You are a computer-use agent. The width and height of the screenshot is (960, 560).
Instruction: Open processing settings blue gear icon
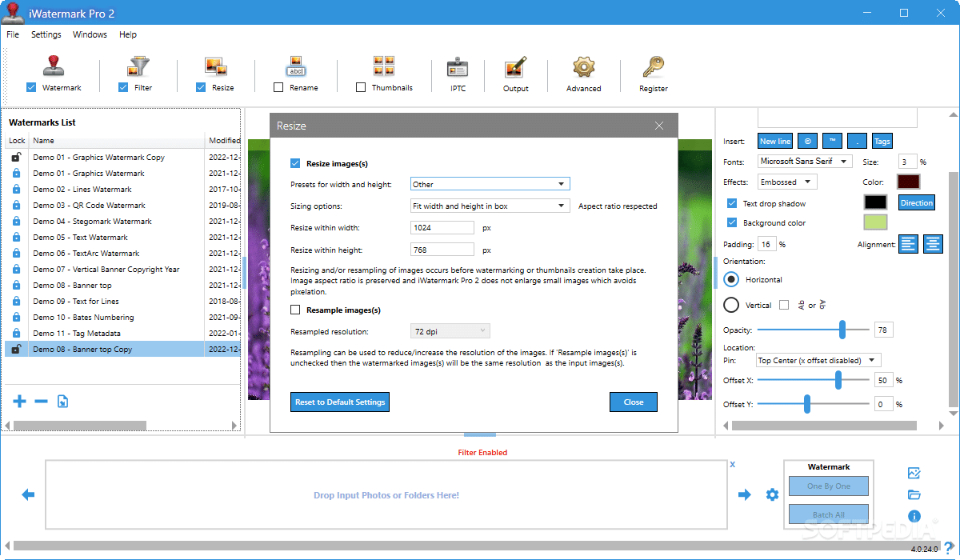[x=772, y=495]
